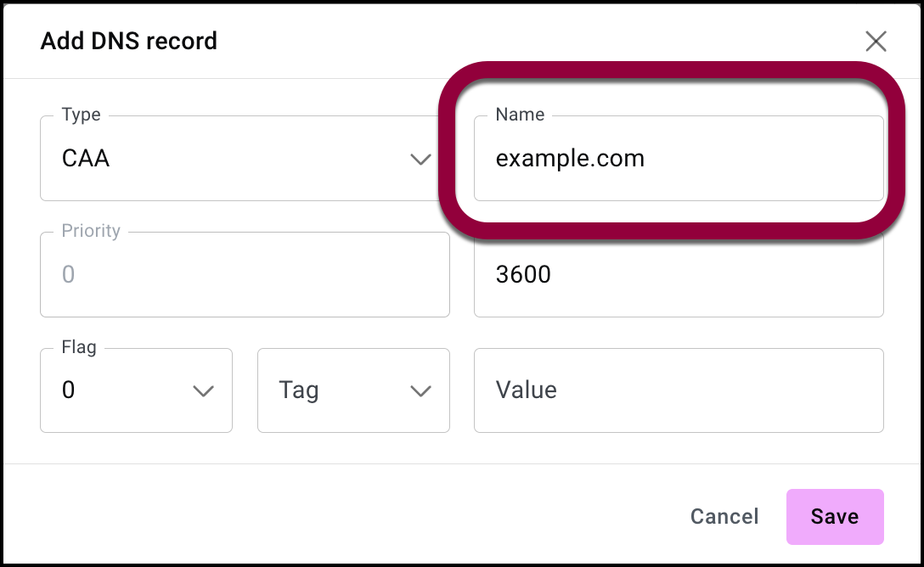Click the field containing 3600
924x567 pixels.
pyautogui.click(x=678, y=275)
